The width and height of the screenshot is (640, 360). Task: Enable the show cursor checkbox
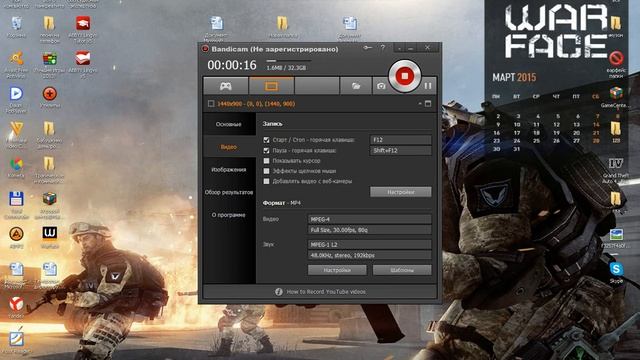(267, 161)
